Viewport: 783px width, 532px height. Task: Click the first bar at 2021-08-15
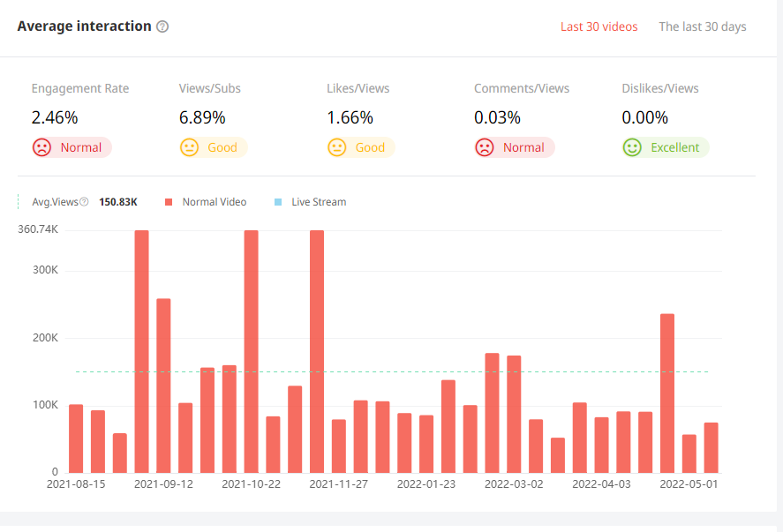click(76, 438)
